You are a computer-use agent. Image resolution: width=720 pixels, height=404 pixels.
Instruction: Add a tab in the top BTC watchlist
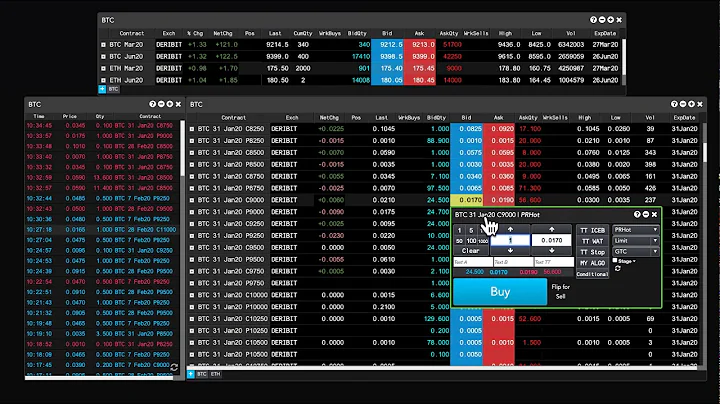[x=102, y=89]
